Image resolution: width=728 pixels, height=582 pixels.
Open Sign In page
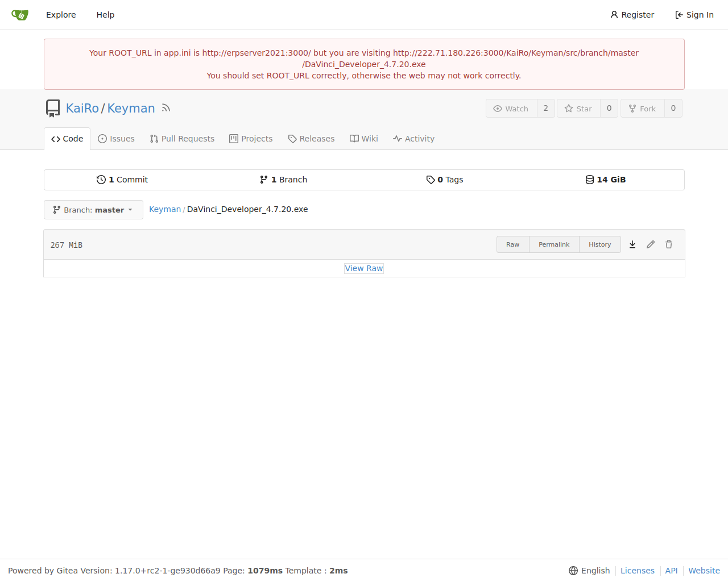click(694, 15)
